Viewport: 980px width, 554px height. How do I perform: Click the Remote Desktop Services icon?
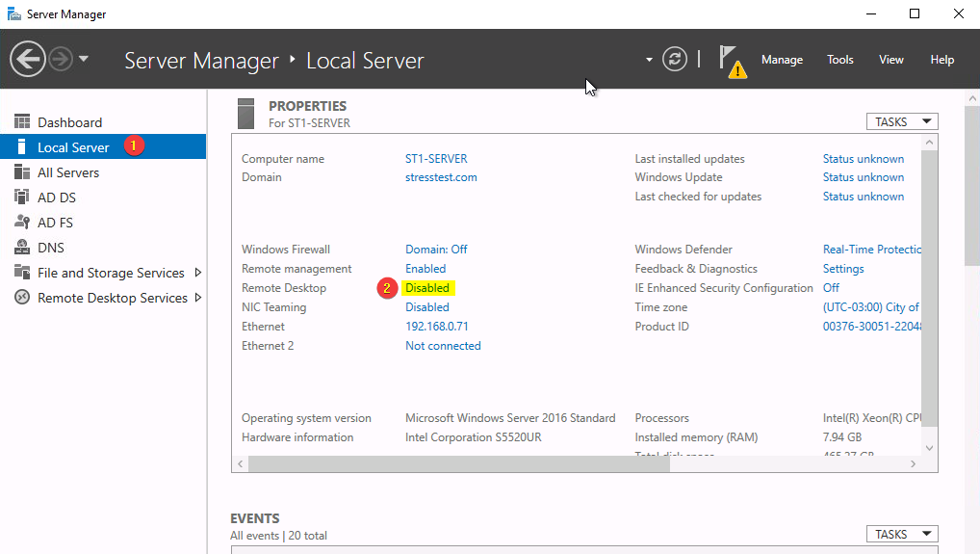point(22,297)
